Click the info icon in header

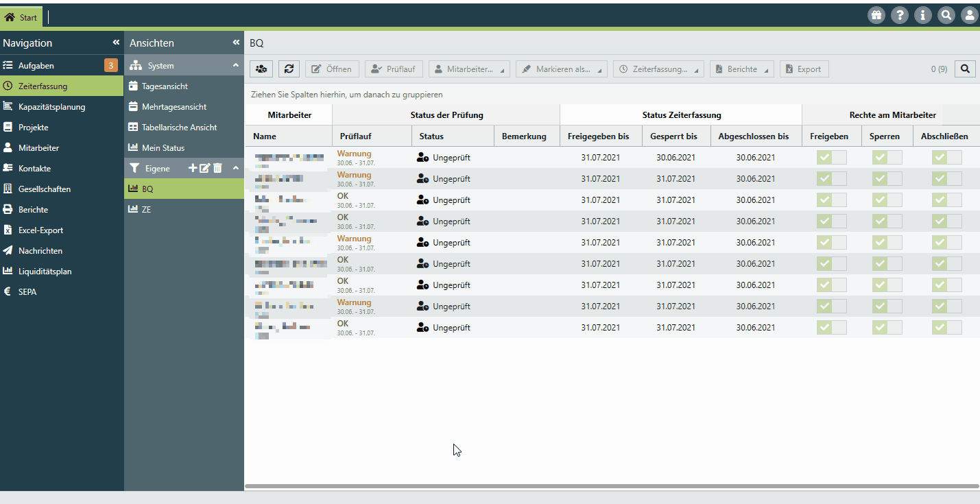pos(923,16)
